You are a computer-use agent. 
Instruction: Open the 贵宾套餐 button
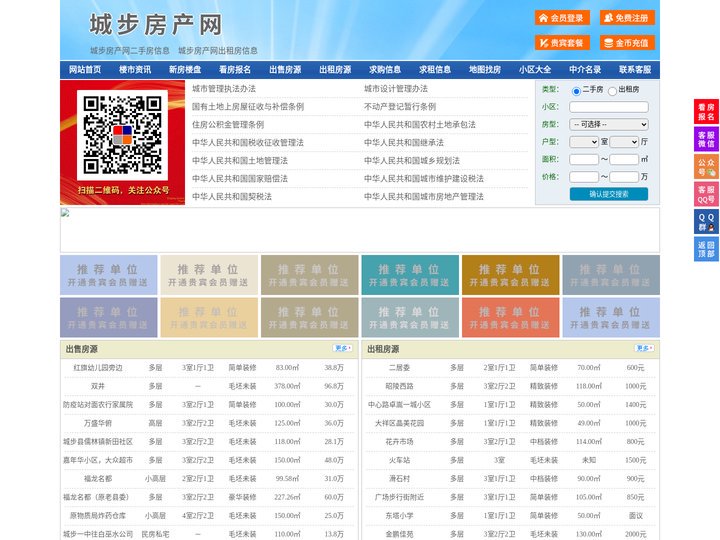(x=562, y=43)
